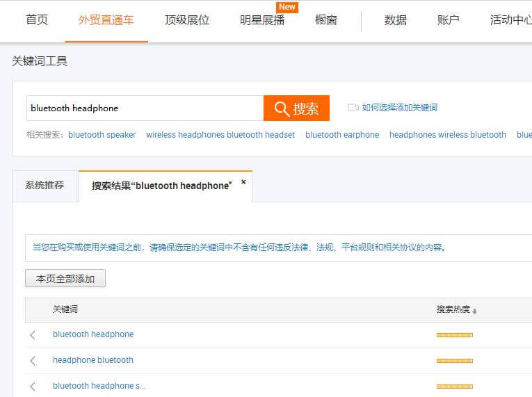
Task: Click 本页全部添加 button
Action: pos(65,279)
